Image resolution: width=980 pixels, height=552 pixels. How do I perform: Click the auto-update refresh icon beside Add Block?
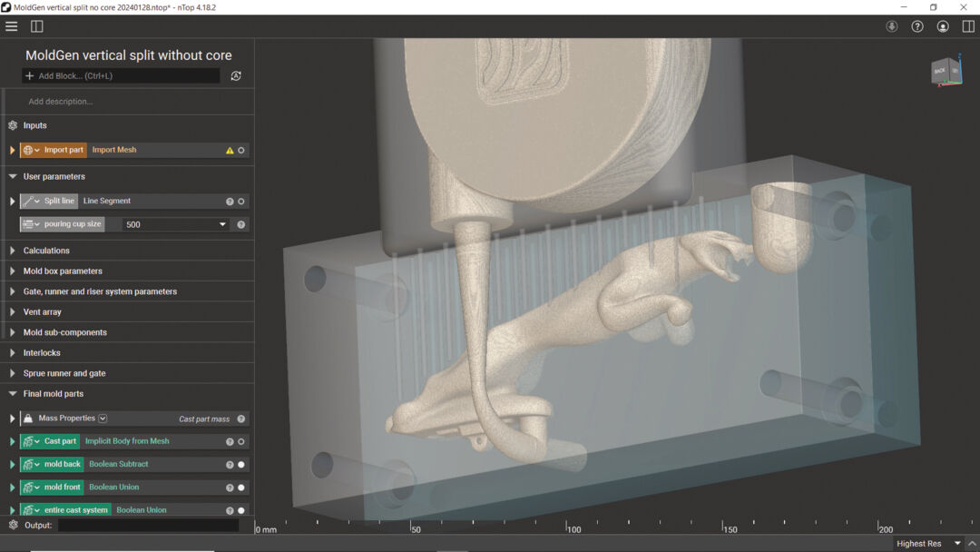[x=236, y=76]
